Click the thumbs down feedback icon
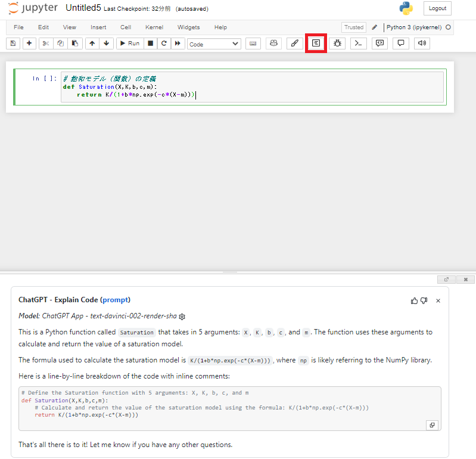The height and width of the screenshot is (459, 476). click(x=424, y=301)
